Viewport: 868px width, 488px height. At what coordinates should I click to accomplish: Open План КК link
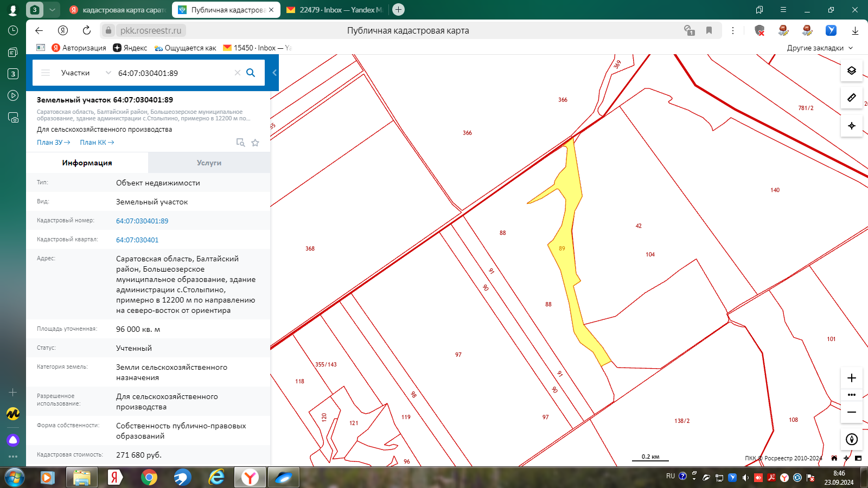97,143
